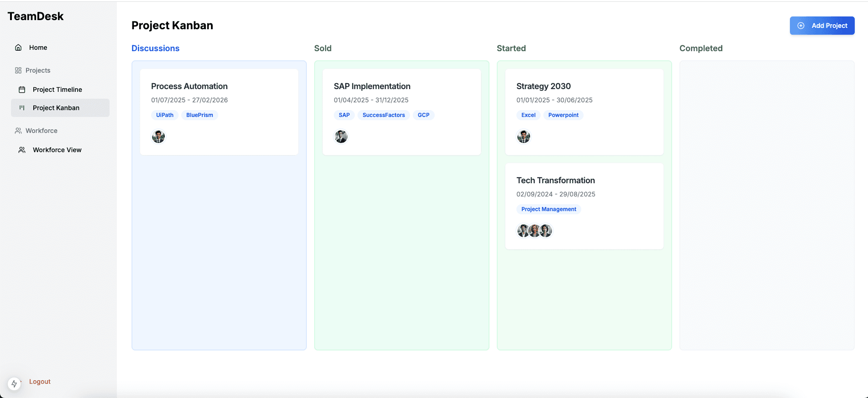Click the people icon beside Workforce View
Image resolution: width=868 pixels, height=398 pixels.
pos(22,150)
